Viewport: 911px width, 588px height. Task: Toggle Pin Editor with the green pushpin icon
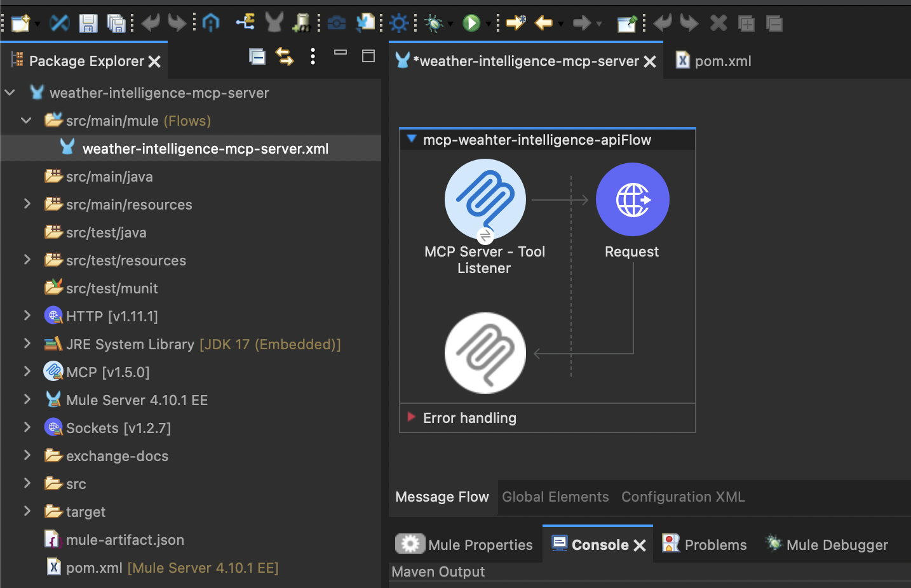pyautogui.click(x=627, y=23)
